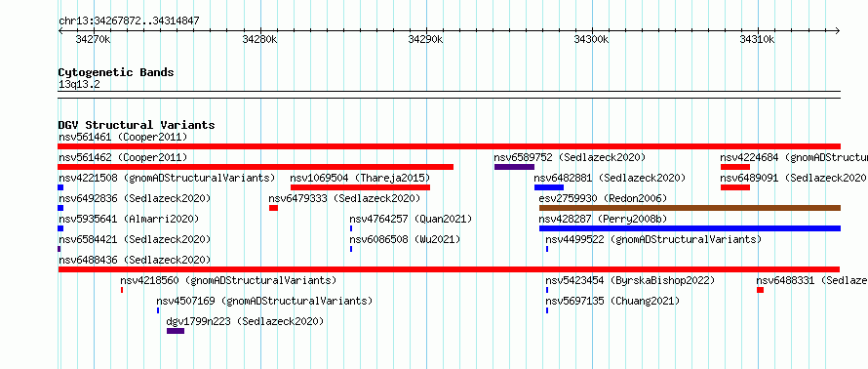Select the small red bar under nsv6488331

tap(760, 290)
